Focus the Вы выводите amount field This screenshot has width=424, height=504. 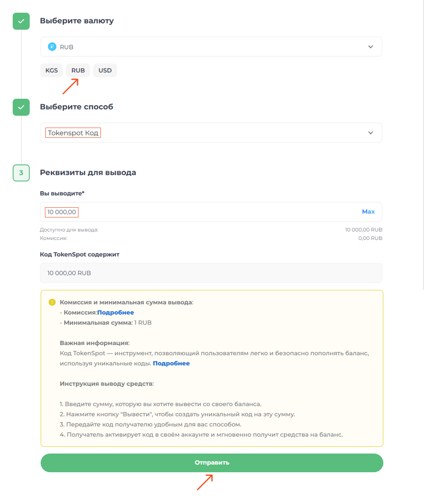[211, 212]
